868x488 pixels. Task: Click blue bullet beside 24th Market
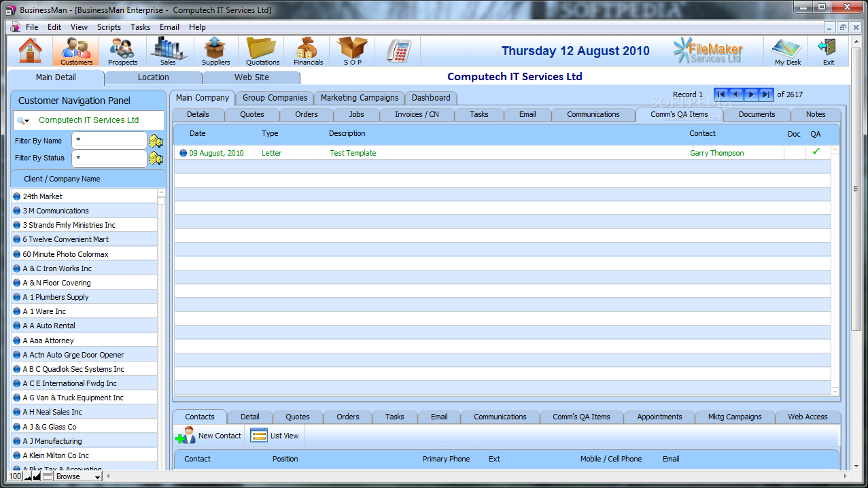coord(17,196)
